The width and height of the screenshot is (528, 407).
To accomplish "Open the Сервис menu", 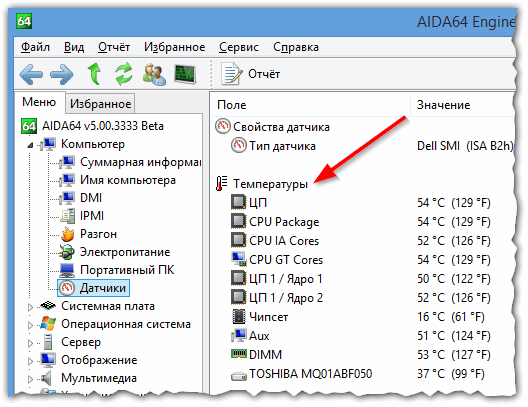I will tap(239, 47).
